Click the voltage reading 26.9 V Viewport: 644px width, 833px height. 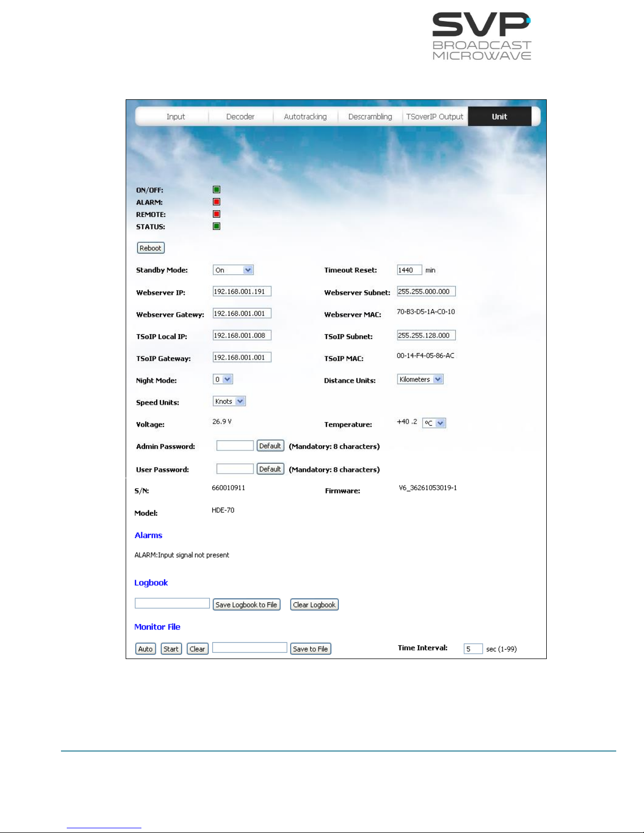(x=222, y=421)
